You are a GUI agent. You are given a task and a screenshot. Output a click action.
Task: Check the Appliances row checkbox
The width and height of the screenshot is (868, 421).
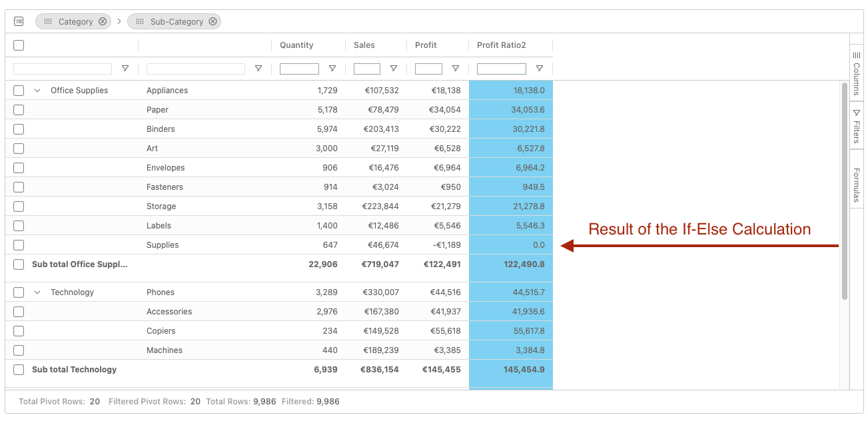pyautogui.click(x=19, y=91)
